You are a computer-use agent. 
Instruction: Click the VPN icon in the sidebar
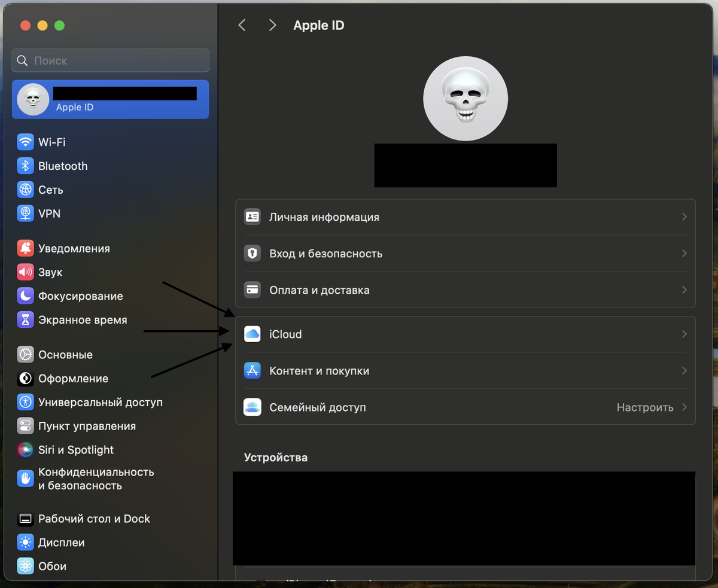(x=25, y=214)
